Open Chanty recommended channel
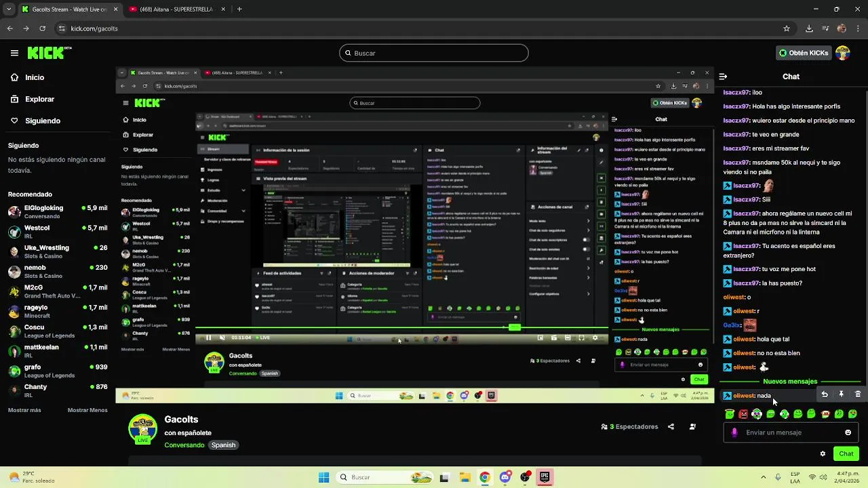Viewport: 868px width, 488px height. [x=58, y=390]
